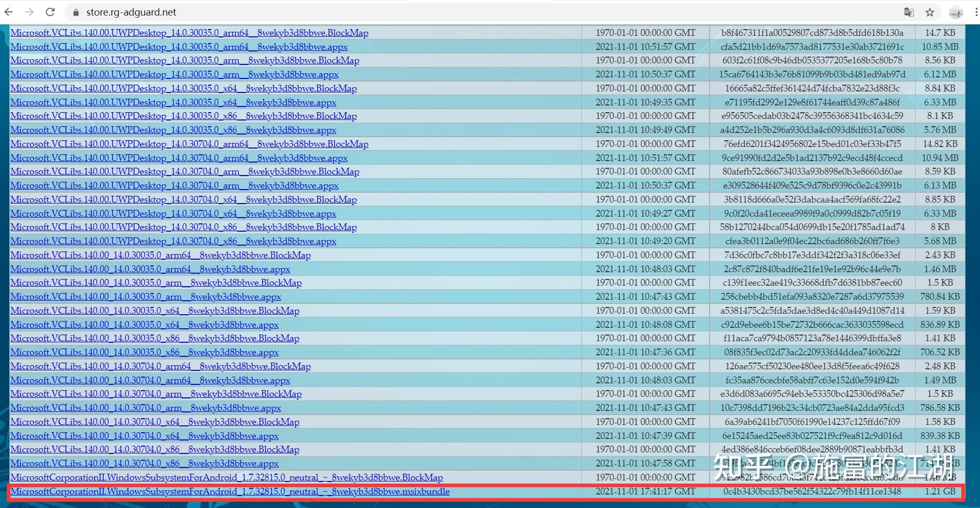The height and width of the screenshot is (508, 980).
Task: Download the WindowsSubsystemForAndroid 1.7.32815.0 msixbundle
Action: pos(230,491)
